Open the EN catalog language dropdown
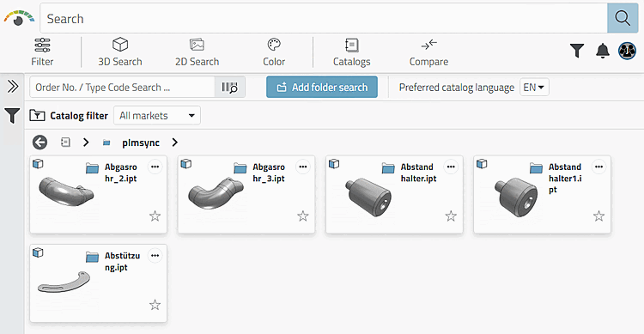644x334 pixels. click(x=534, y=87)
